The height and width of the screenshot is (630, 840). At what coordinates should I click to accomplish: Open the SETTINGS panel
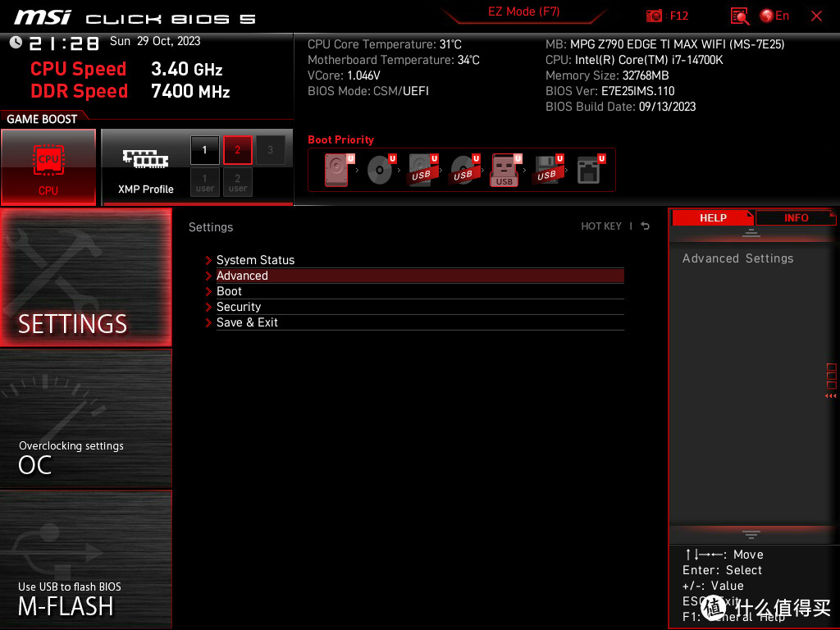click(x=86, y=277)
